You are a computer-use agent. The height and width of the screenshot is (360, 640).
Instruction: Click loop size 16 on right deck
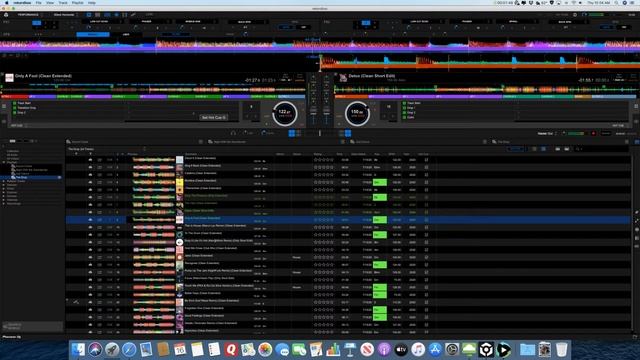389,107
